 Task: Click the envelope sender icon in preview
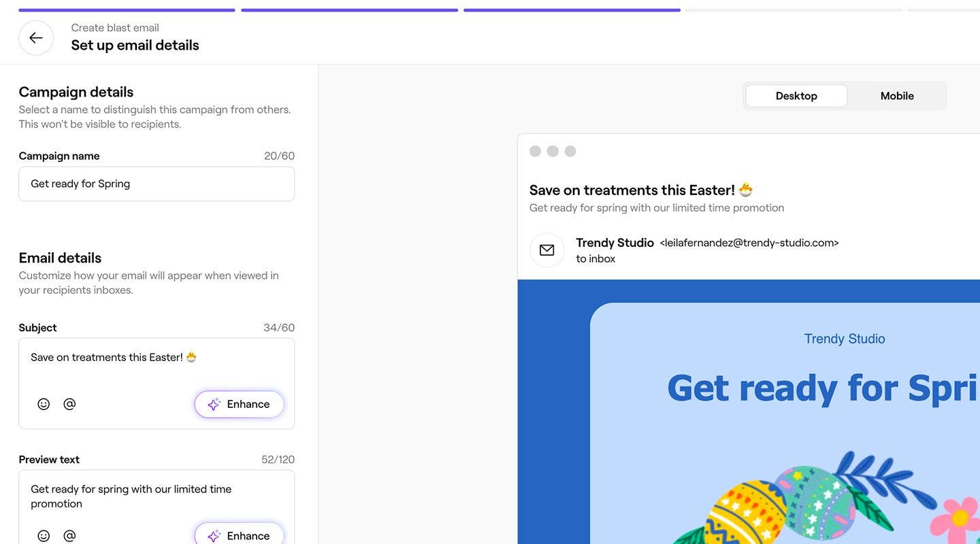547,250
